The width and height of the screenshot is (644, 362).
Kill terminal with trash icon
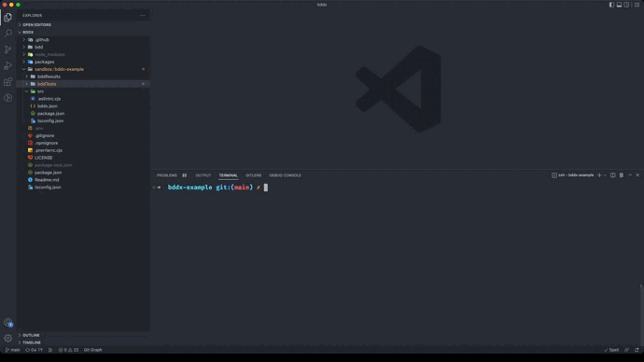[x=622, y=175]
